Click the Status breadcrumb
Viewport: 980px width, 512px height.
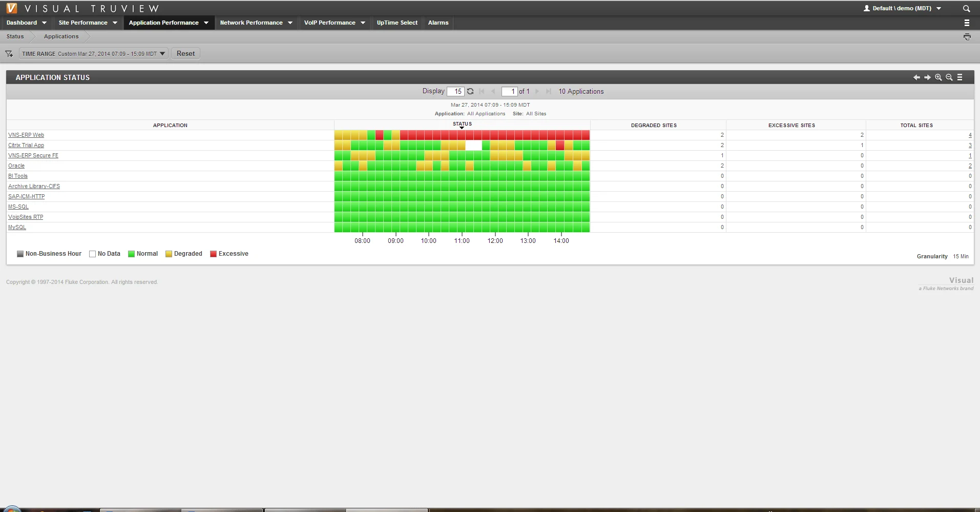point(15,36)
